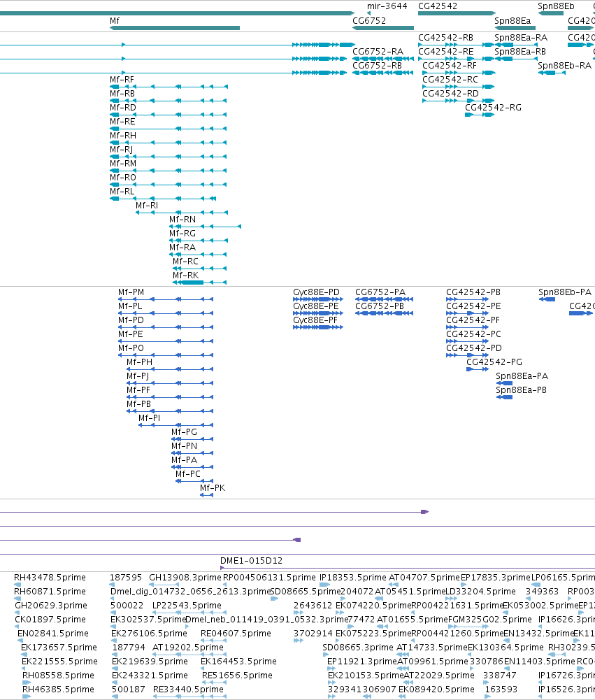The height and width of the screenshot is (700, 595).
Task: Open protein CG6752-PA
Action: coord(380,292)
